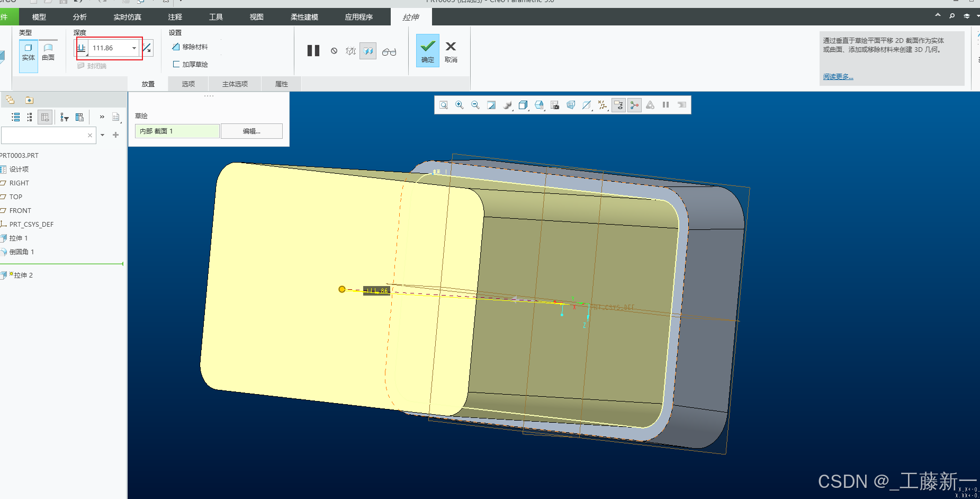Click the plus icon beside tree search
980x499 pixels.
tap(115, 135)
